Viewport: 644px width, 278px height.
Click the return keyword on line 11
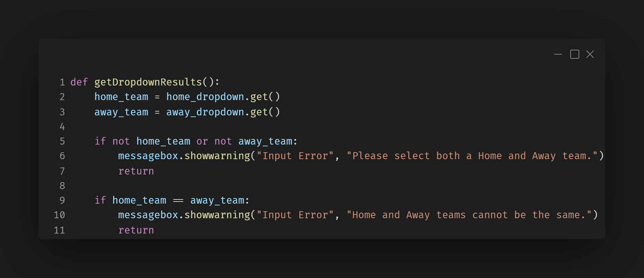point(136,230)
